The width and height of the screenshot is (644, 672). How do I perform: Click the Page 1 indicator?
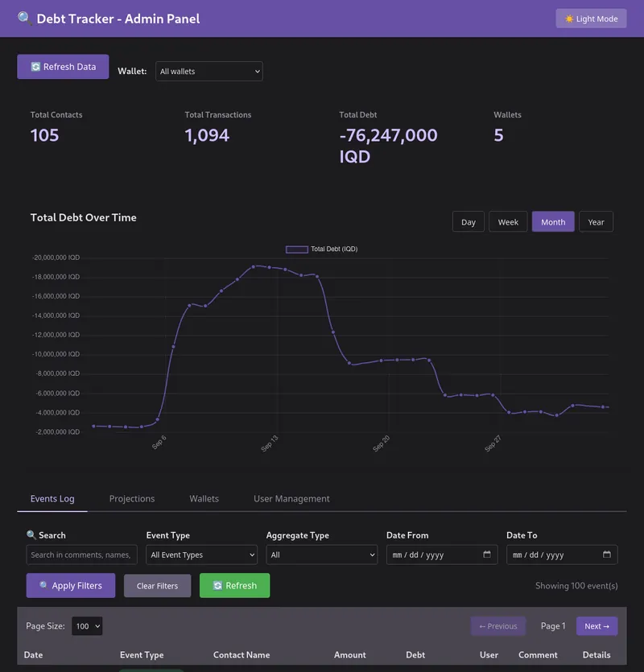(x=553, y=626)
